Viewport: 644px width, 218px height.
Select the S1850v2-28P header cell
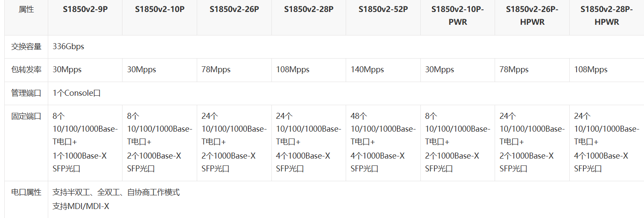coord(309,9)
